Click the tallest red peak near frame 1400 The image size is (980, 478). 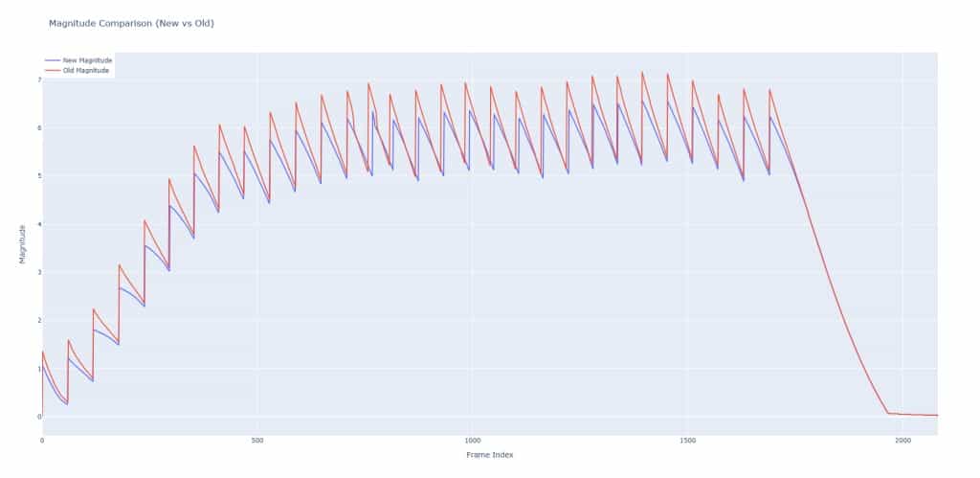coord(642,72)
